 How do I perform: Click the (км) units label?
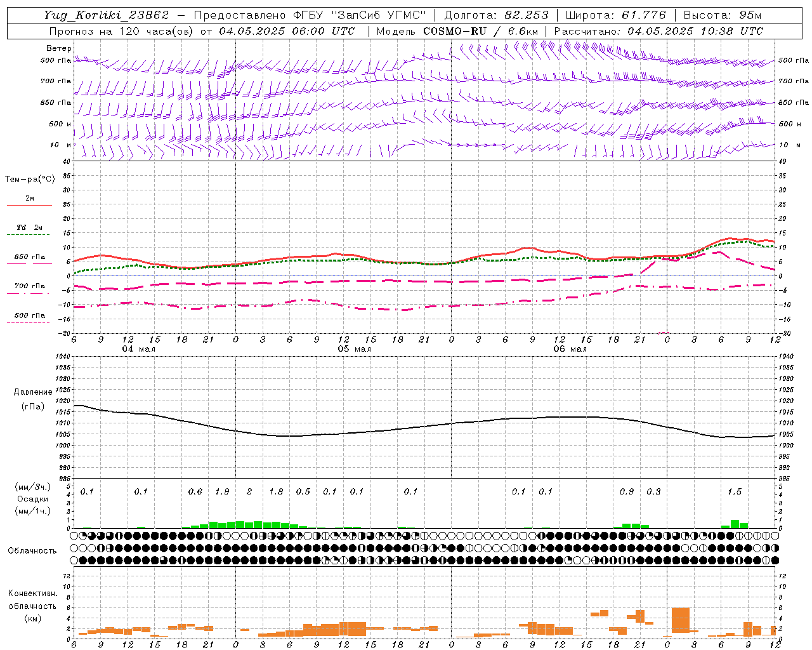coord(32,618)
